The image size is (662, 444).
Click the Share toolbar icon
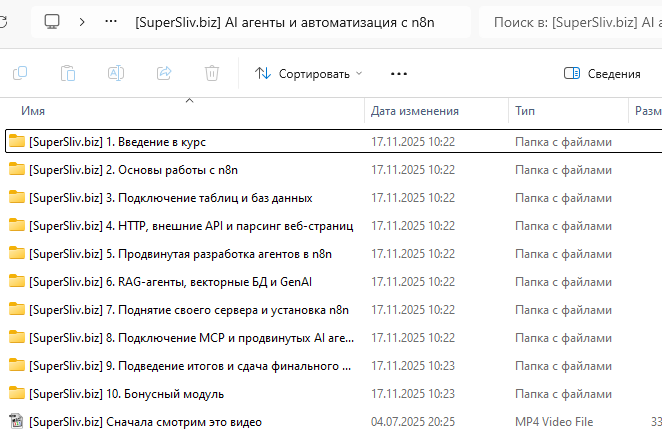click(164, 73)
